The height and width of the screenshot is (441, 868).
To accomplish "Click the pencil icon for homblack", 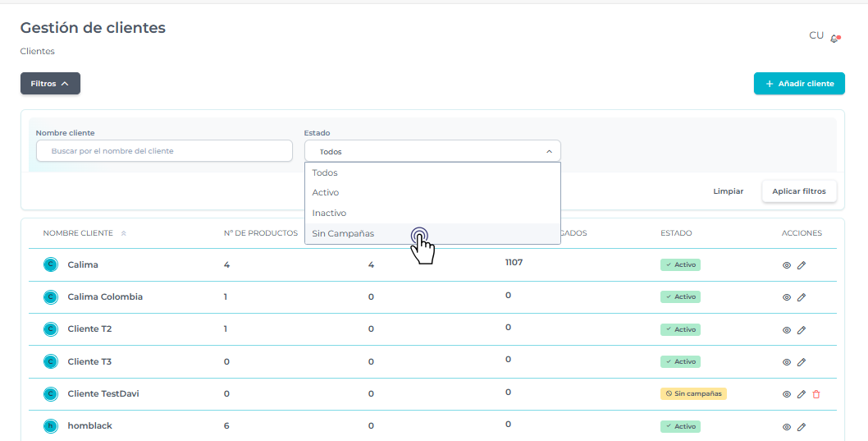I will [802, 427].
